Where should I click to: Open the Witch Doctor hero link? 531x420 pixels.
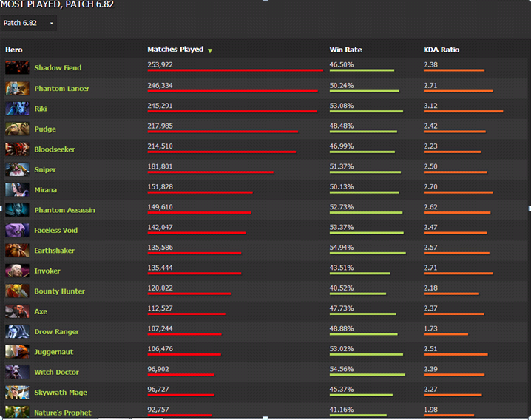coord(56,372)
